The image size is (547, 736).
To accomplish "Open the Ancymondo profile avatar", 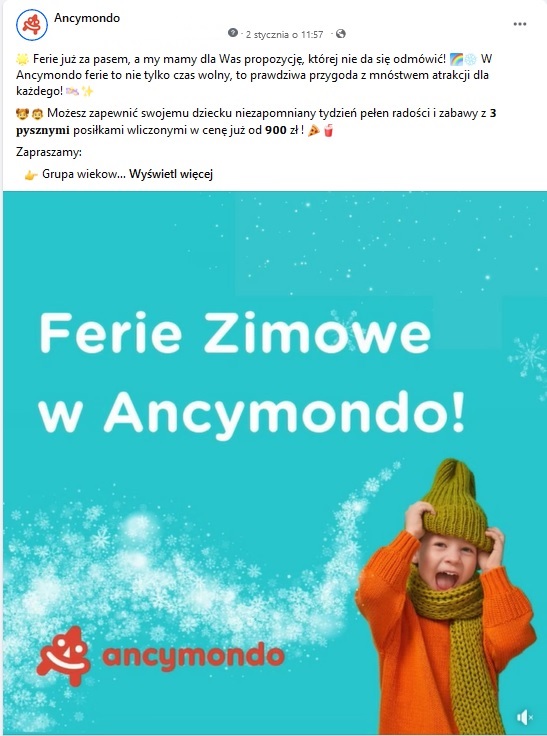I will [32, 25].
